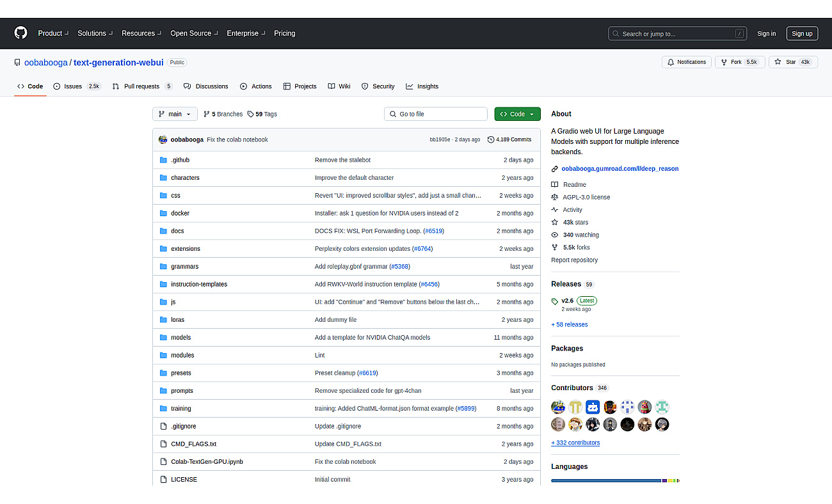Open the oobabooga.gumroad.com link
The image size is (832, 504).
tap(620, 169)
